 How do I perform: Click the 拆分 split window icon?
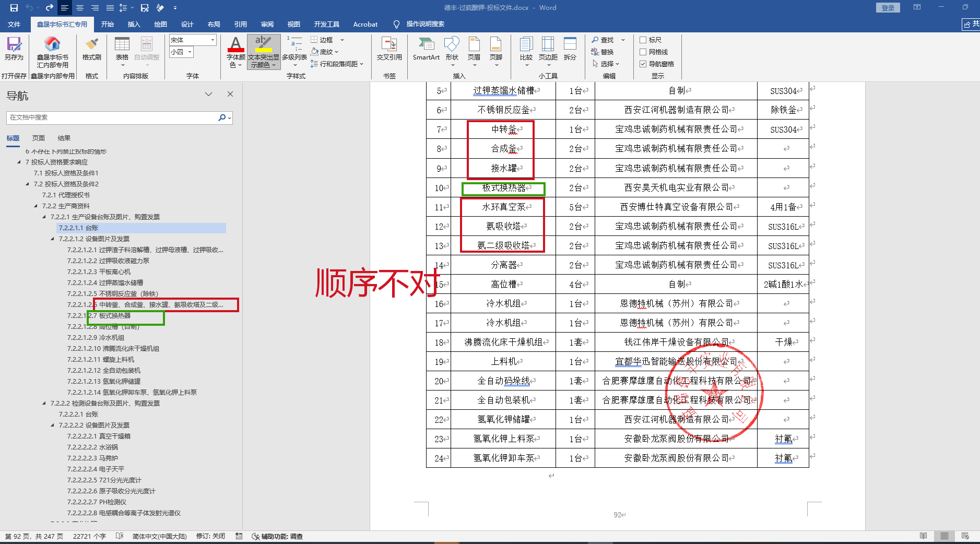570,49
